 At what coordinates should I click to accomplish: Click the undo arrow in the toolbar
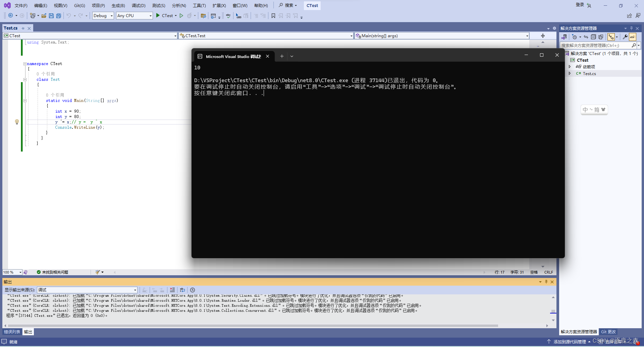[69, 16]
